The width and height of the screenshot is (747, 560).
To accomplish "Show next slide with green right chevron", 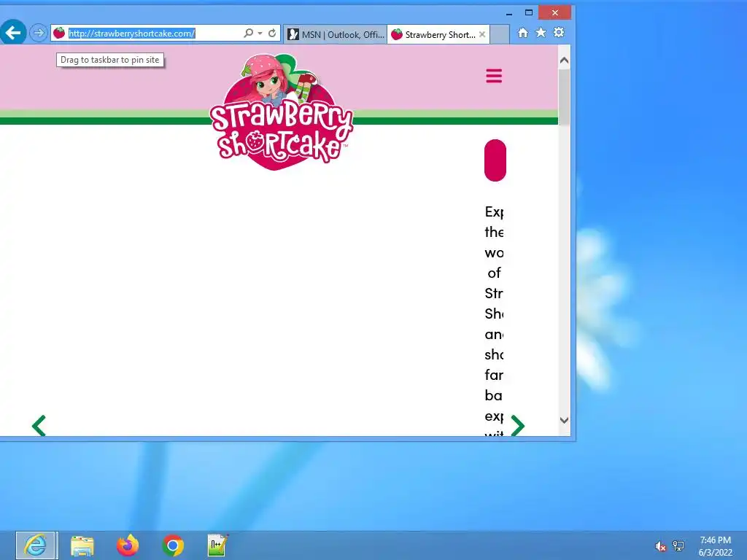I will pos(518,426).
